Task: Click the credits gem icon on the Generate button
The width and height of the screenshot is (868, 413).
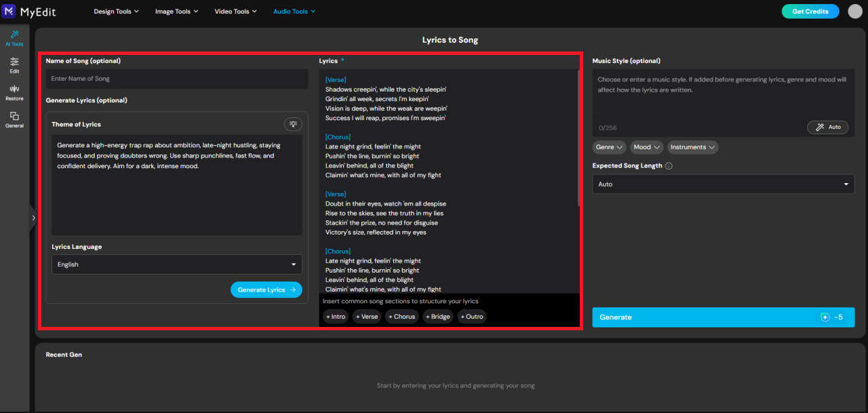Action: (x=825, y=317)
